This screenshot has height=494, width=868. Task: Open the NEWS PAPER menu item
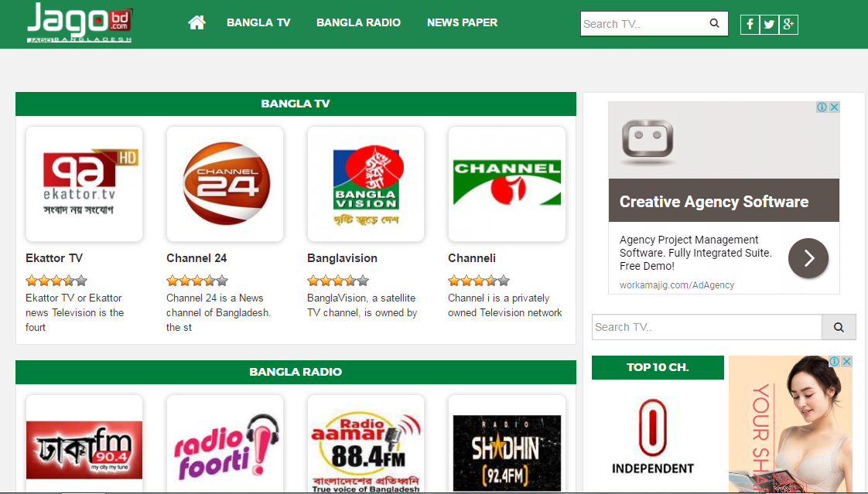(462, 22)
